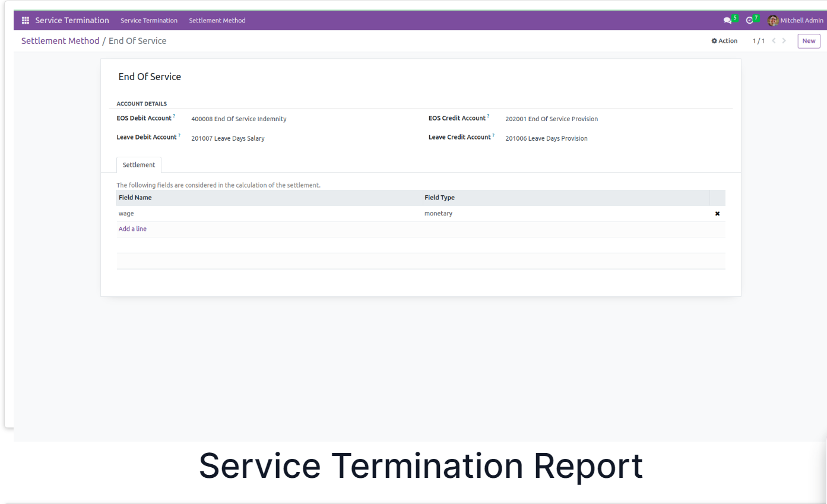Show the Leave Credit Account help tooltip

tap(493, 135)
